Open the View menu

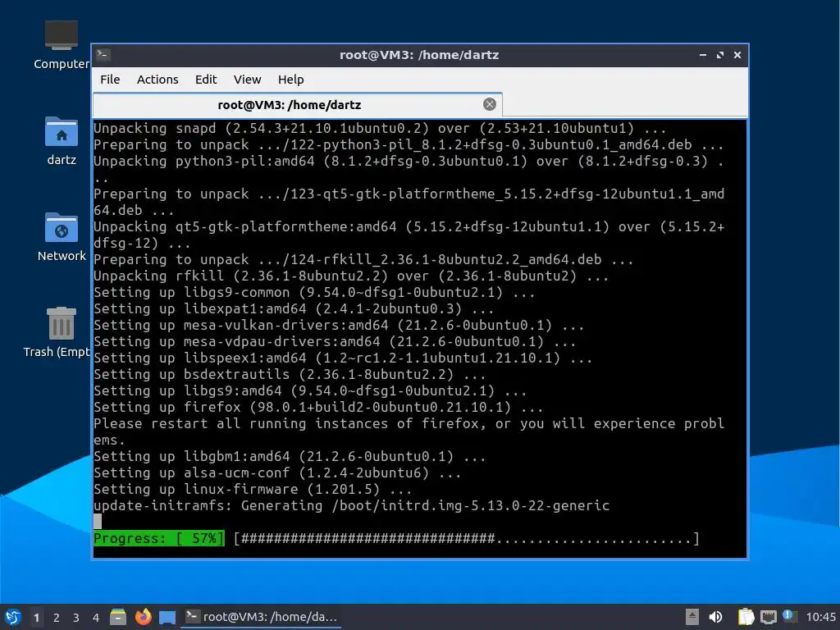coord(247,80)
